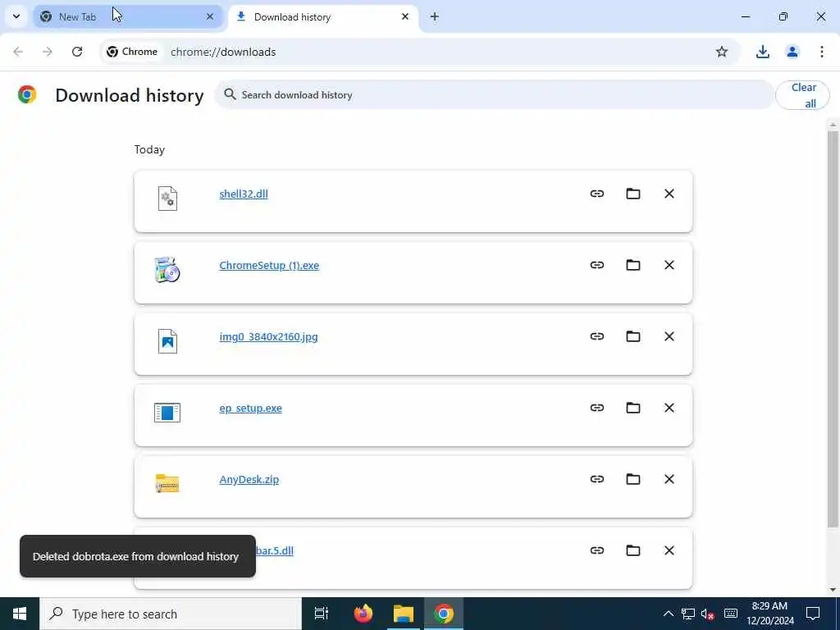Viewport: 840px width, 630px height.
Task: Remove ep_setup.exe from list
Action: click(x=669, y=408)
